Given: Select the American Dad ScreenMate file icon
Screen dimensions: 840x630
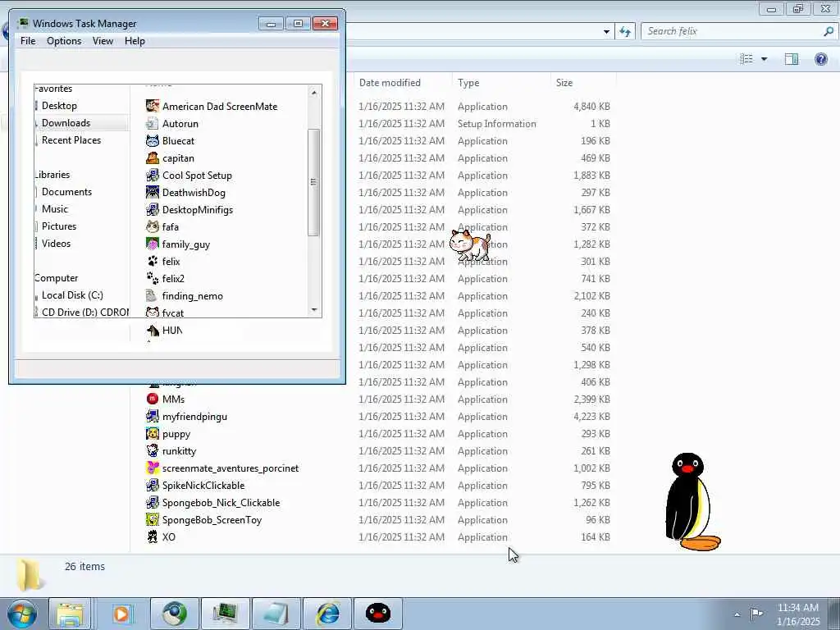Looking at the screenshot, I should tap(153, 106).
